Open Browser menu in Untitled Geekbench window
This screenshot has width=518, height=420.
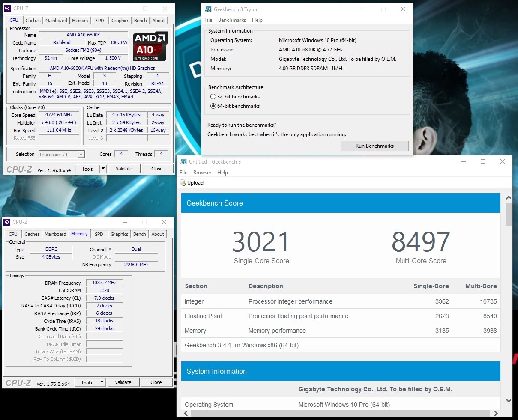point(202,173)
